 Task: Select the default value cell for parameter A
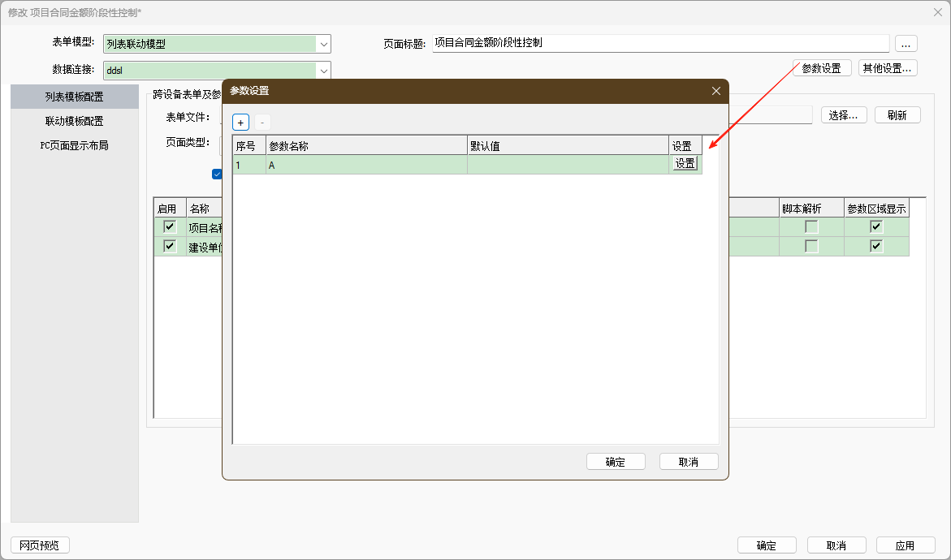pyautogui.click(x=567, y=164)
